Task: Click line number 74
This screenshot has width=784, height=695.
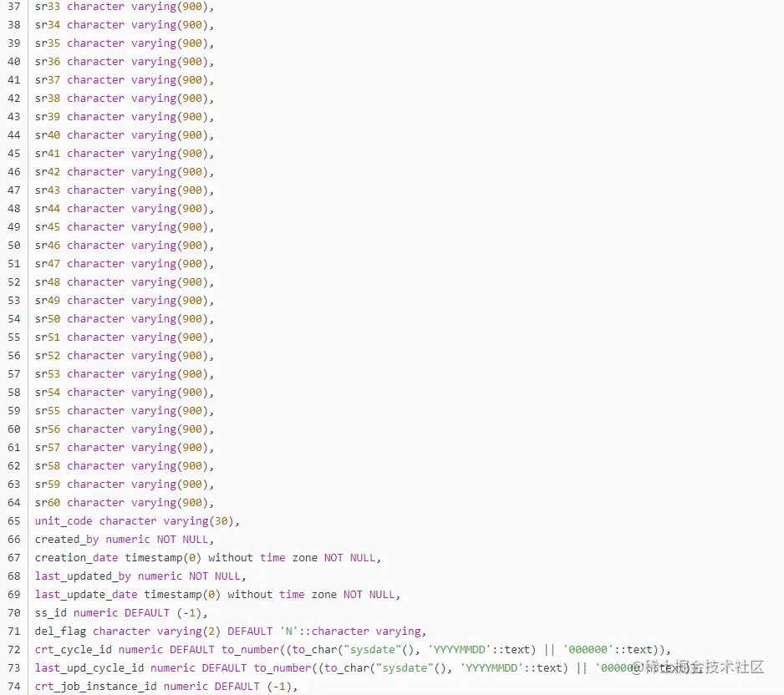Action: click(14, 687)
